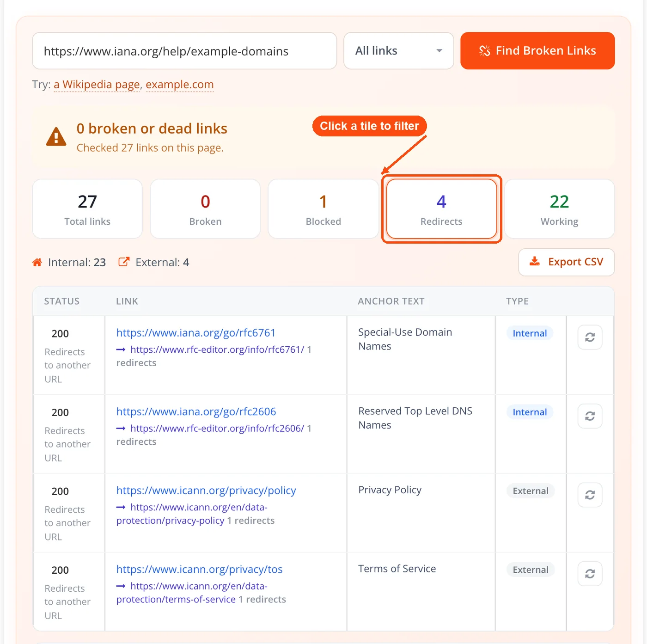Viewport: 647px width, 644px height.
Task: Try the 'a Wikipedia page' example link
Action: click(97, 85)
